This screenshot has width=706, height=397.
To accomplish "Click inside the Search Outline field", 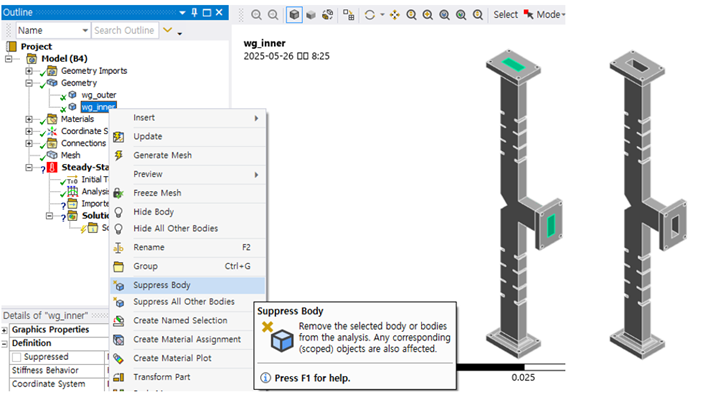I will tap(125, 30).
